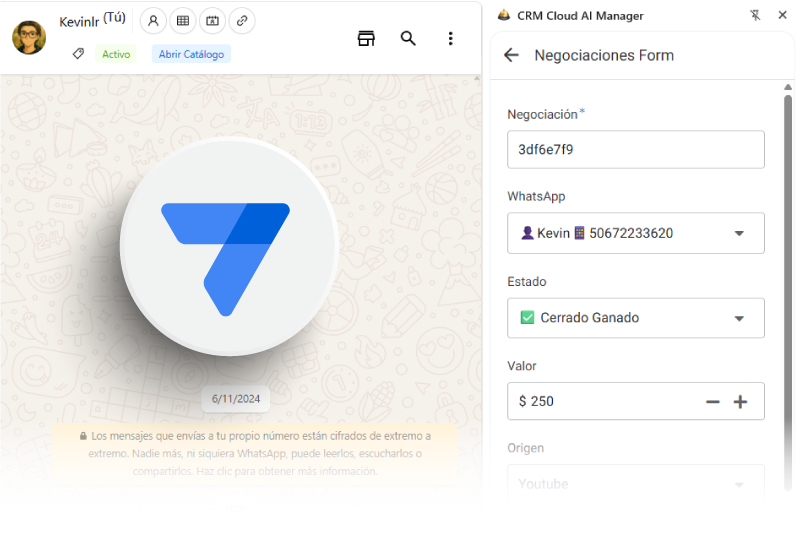
Task: Decrease Valor with minus button
Action: [713, 402]
